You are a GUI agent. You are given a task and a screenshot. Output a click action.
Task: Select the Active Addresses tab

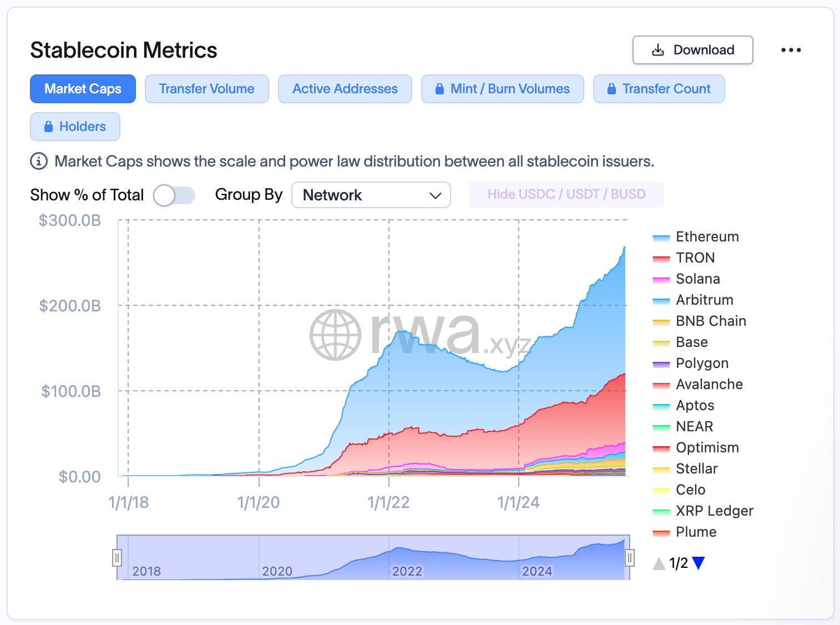(345, 88)
